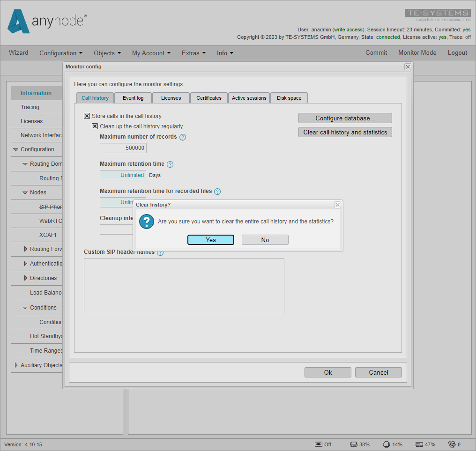Open the Extras menu
Viewport: 476px width, 451px height.
pyautogui.click(x=193, y=53)
